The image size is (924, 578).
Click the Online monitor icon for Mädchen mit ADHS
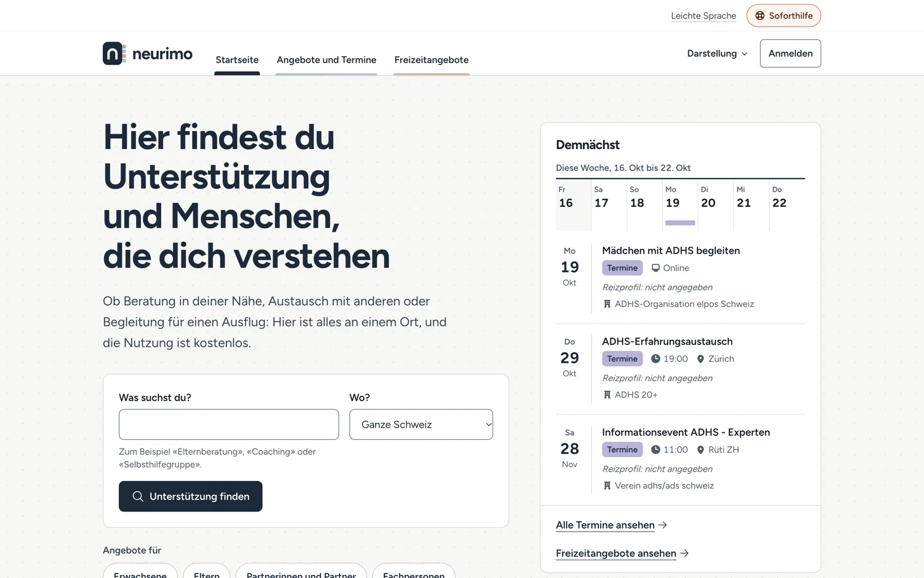tap(655, 268)
